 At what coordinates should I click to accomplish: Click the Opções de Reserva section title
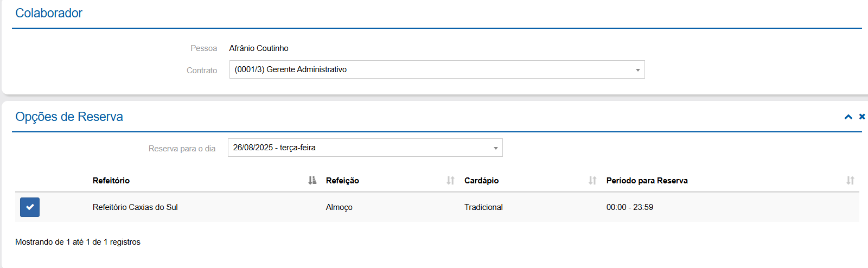(69, 117)
